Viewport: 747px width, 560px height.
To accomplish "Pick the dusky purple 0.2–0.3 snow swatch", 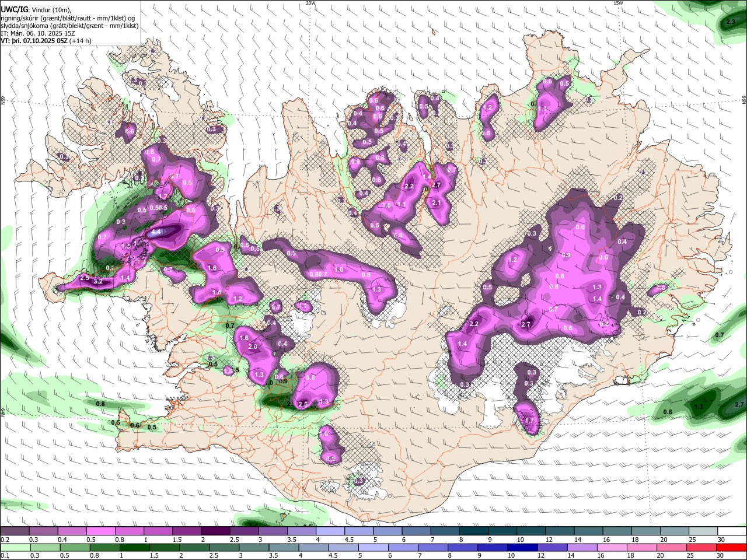I will 15,531.
